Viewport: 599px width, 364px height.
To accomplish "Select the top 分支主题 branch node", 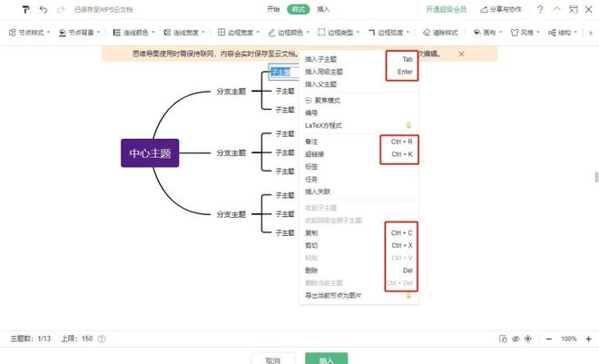I will click(231, 92).
